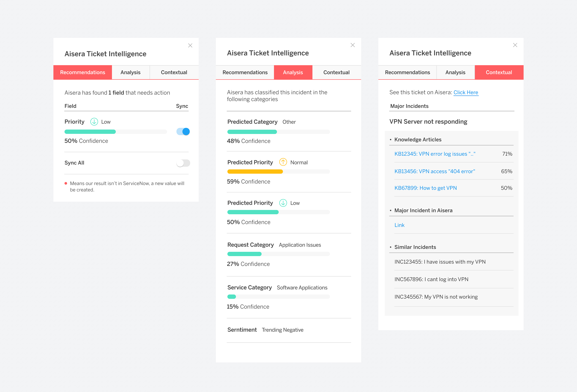Screen dimensions: 577x392
Task: Click the Predicted Category 48% confidence bar
Action: pos(278,132)
